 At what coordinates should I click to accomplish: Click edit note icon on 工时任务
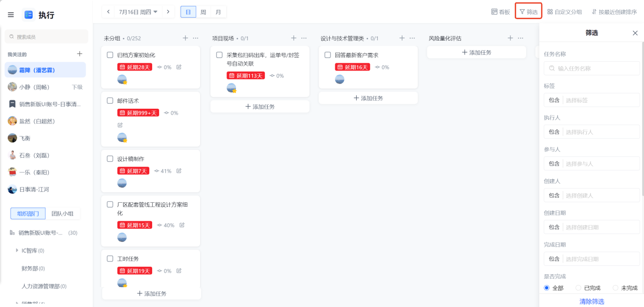(x=179, y=271)
